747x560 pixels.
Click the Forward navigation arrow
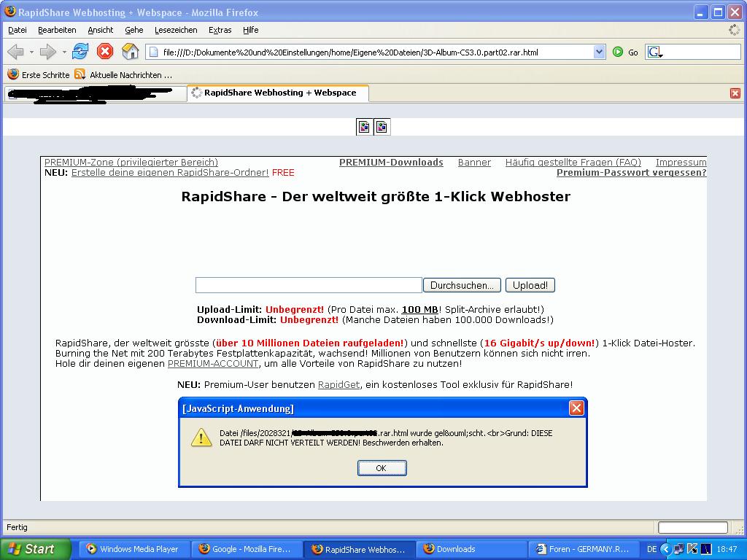click(x=47, y=52)
